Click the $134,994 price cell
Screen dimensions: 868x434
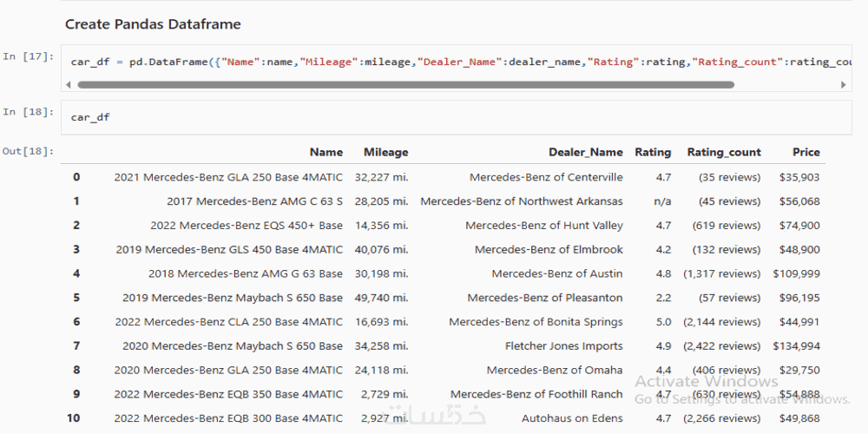click(x=797, y=346)
